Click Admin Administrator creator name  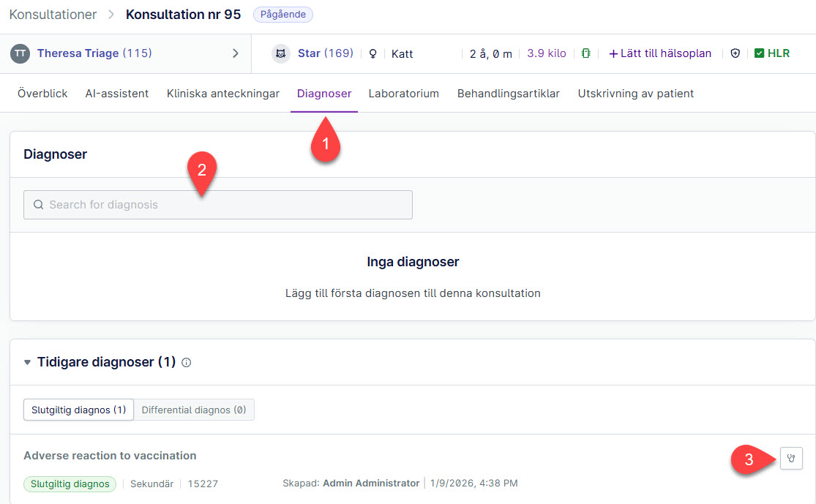pyautogui.click(x=371, y=484)
